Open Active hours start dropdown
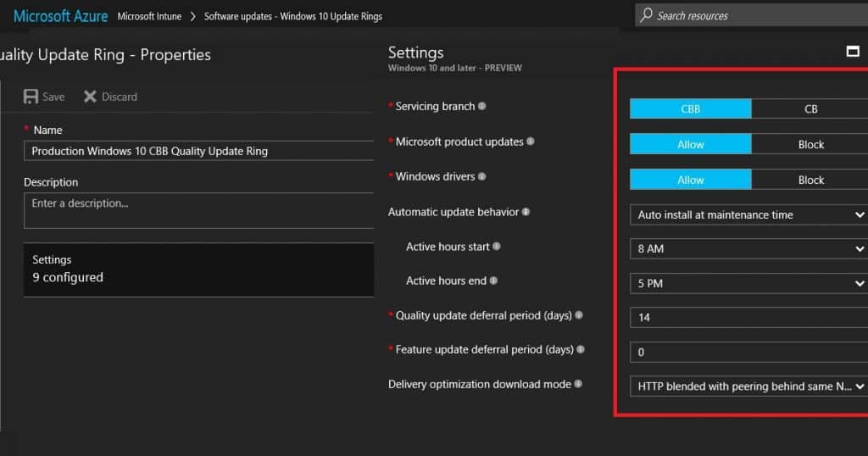Image resolution: width=868 pixels, height=456 pixels. 748,249
